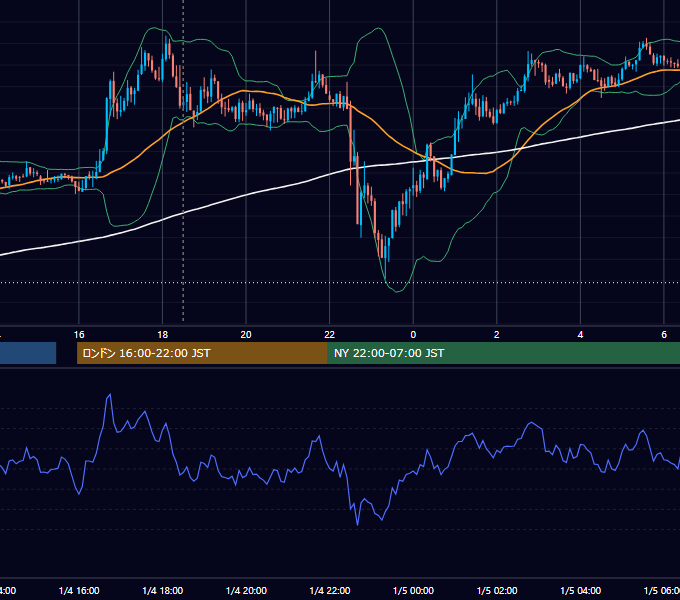Click the '1/4 22:00' oscillator time label
Image resolution: width=680 pixels, height=600 pixels.
click(x=330, y=591)
